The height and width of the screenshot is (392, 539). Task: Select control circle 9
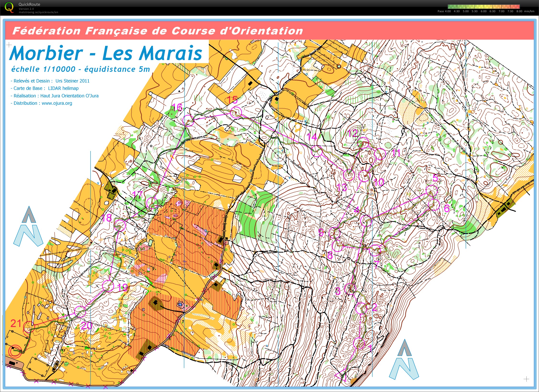coord(334,233)
